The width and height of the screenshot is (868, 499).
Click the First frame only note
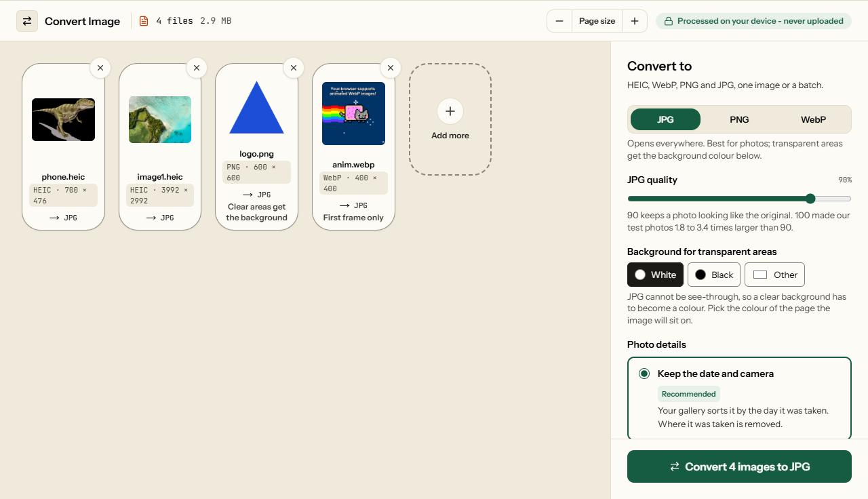(353, 218)
